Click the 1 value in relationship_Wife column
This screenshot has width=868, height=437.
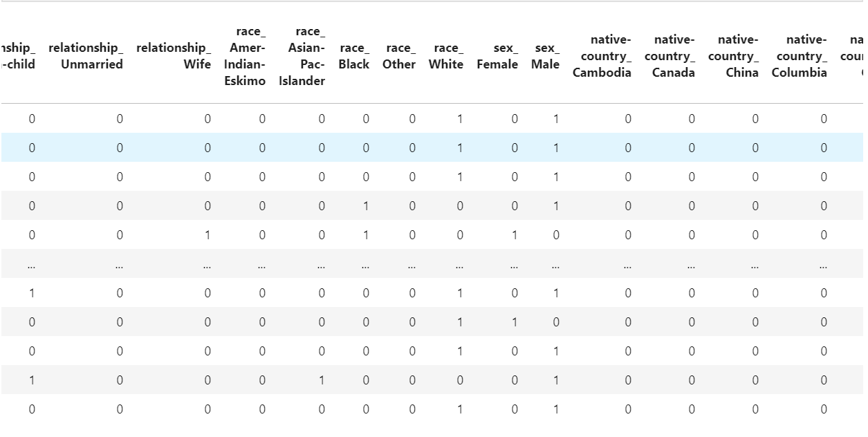[x=207, y=235]
